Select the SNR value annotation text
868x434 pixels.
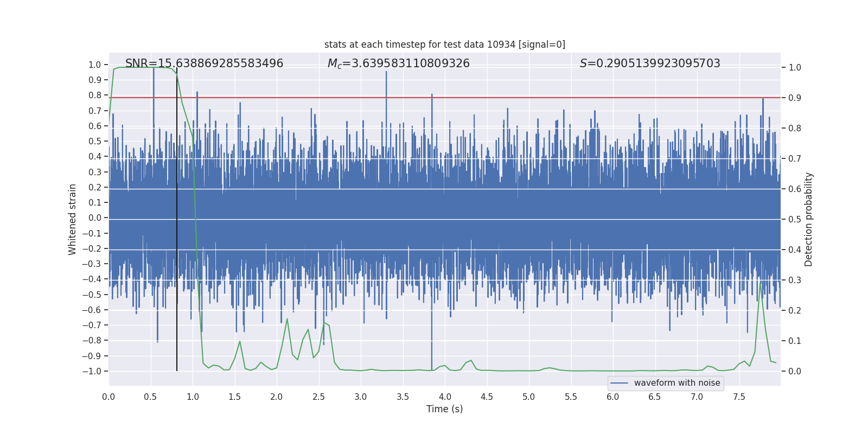[x=204, y=63]
